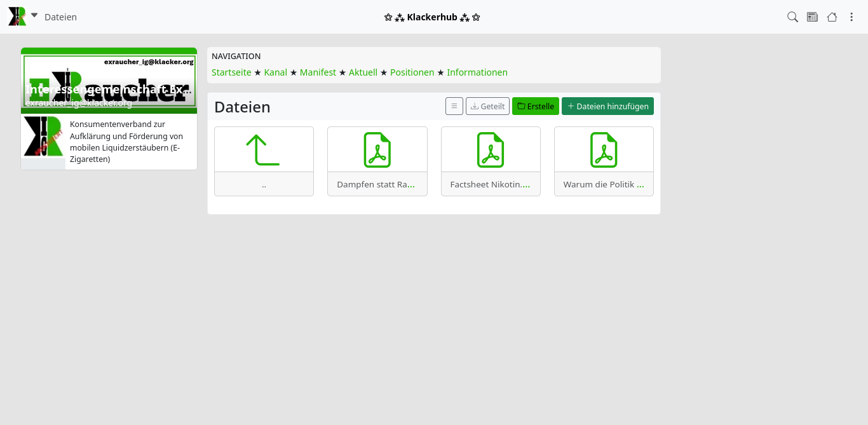The height and width of the screenshot is (425, 868).
Task: Click the Geteilt shared files button
Action: pos(487,106)
